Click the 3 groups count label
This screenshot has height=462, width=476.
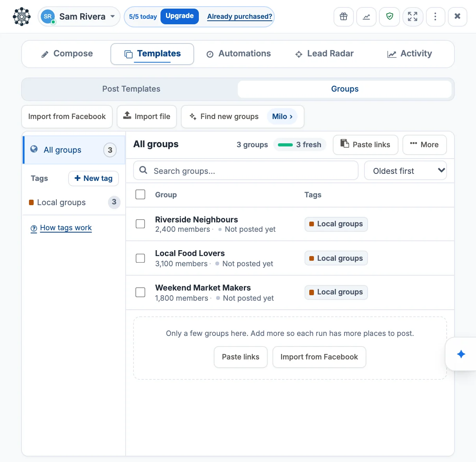[252, 144]
